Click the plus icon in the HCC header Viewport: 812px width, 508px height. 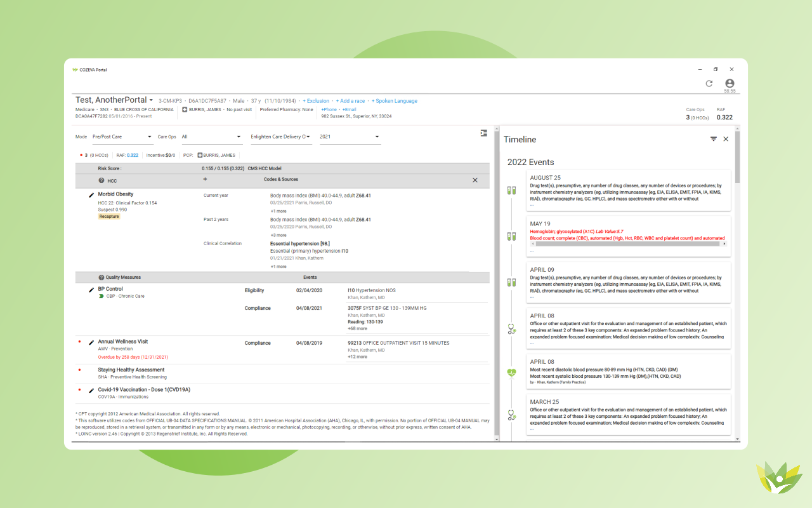pos(205,180)
